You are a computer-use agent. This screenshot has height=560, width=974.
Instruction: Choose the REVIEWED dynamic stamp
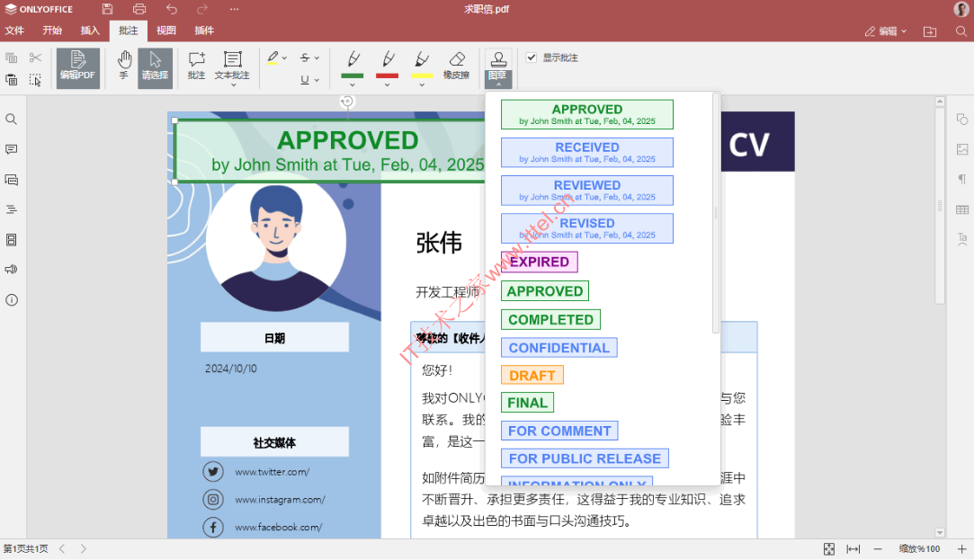tap(587, 191)
